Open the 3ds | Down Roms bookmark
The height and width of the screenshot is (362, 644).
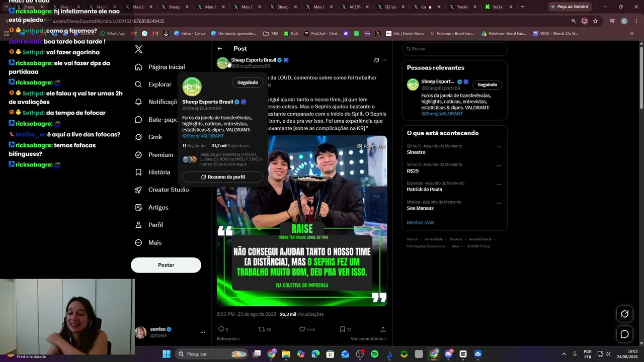[405, 34]
